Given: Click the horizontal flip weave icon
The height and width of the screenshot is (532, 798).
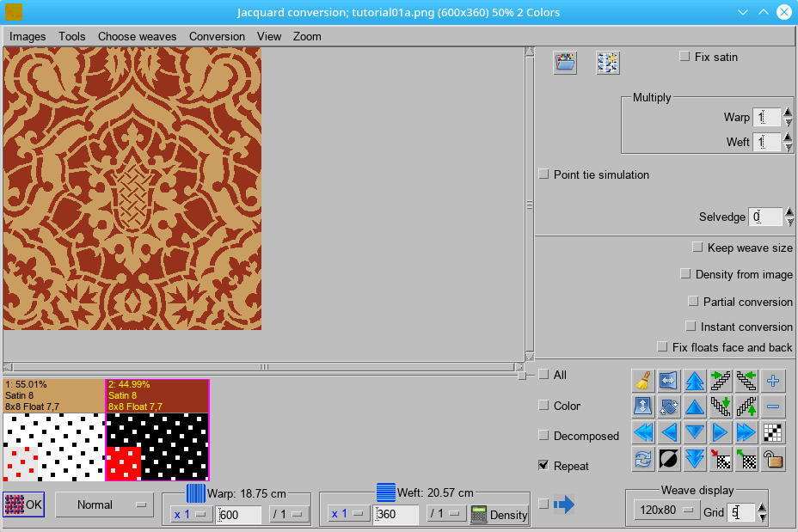Looking at the screenshot, I should point(669,381).
